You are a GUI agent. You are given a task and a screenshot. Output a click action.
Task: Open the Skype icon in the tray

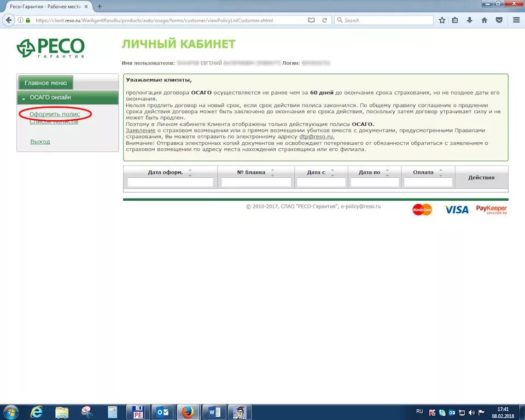(x=442, y=413)
